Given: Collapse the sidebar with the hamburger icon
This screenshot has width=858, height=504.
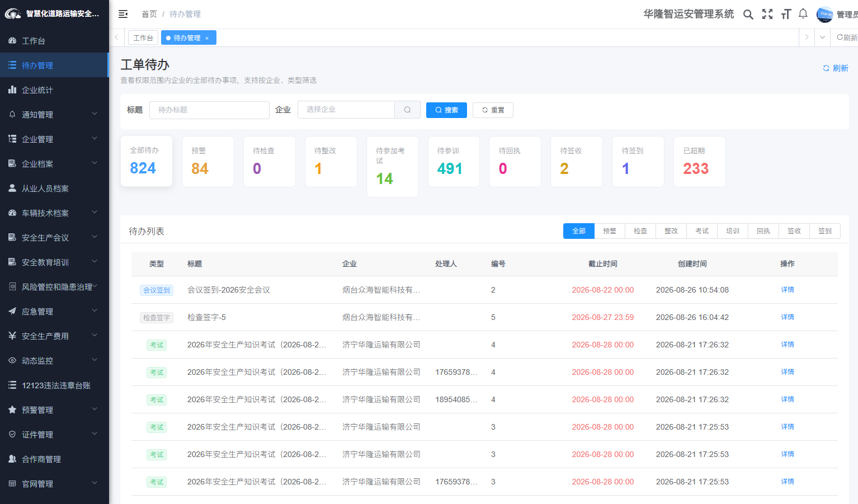Looking at the screenshot, I should (x=123, y=14).
